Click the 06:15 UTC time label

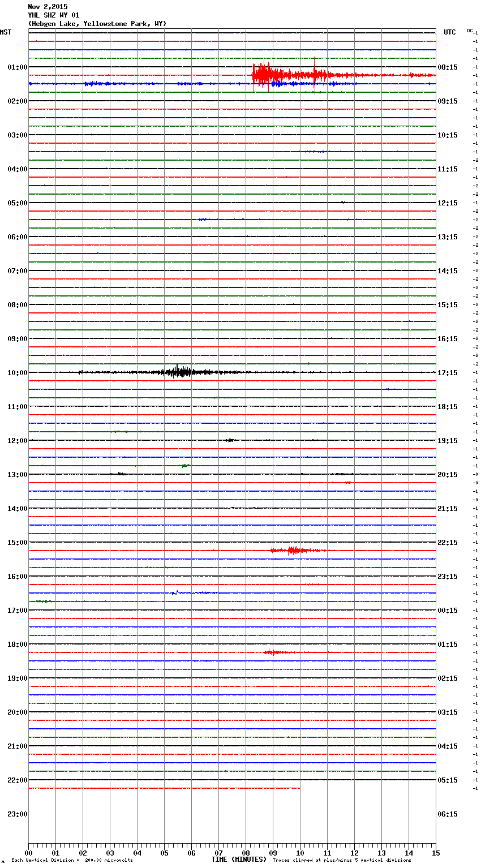click(448, 814)
